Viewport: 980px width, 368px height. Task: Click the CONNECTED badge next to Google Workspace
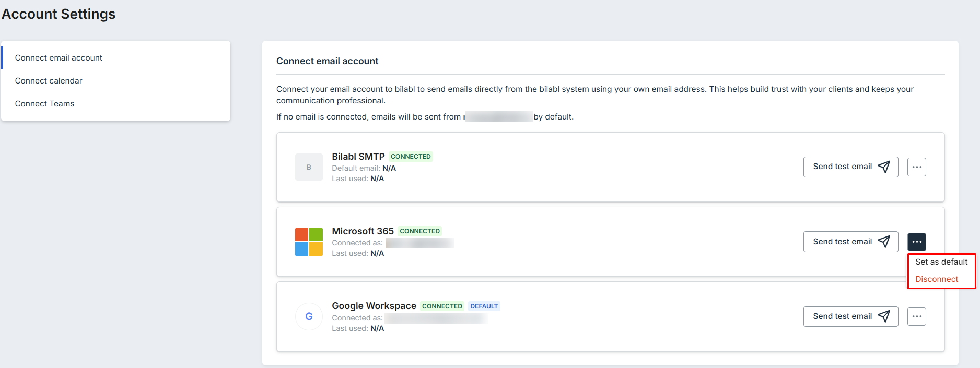click(442, 306)
